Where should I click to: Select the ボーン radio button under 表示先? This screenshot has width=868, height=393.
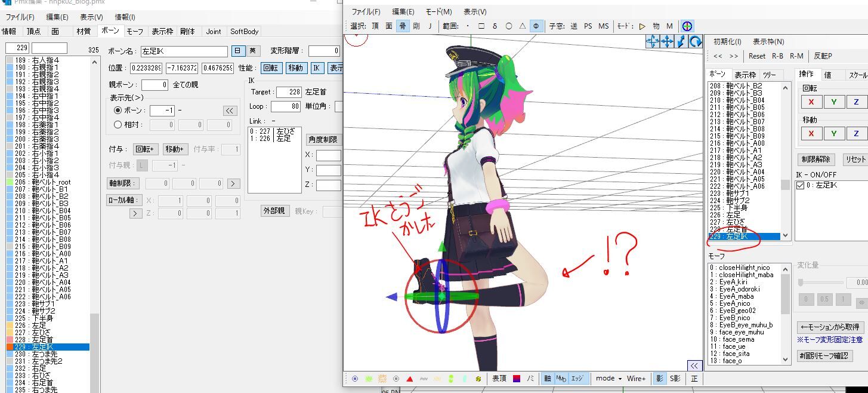(x=118, y=110)
